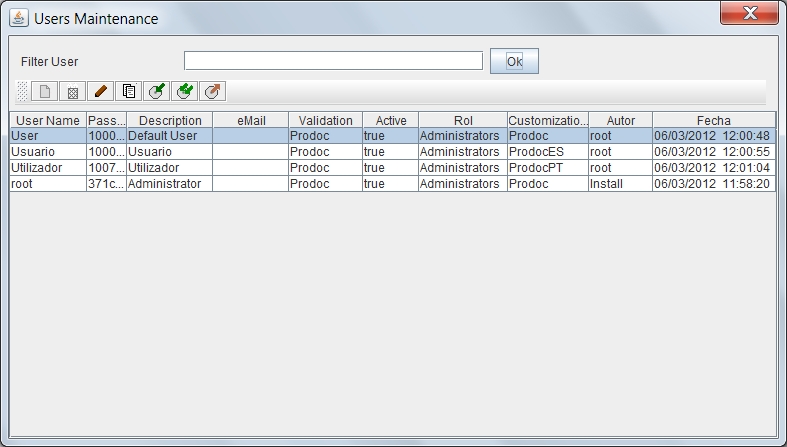Click into the Filter User text field
The image size is (787, 447).
coord(333,61)
